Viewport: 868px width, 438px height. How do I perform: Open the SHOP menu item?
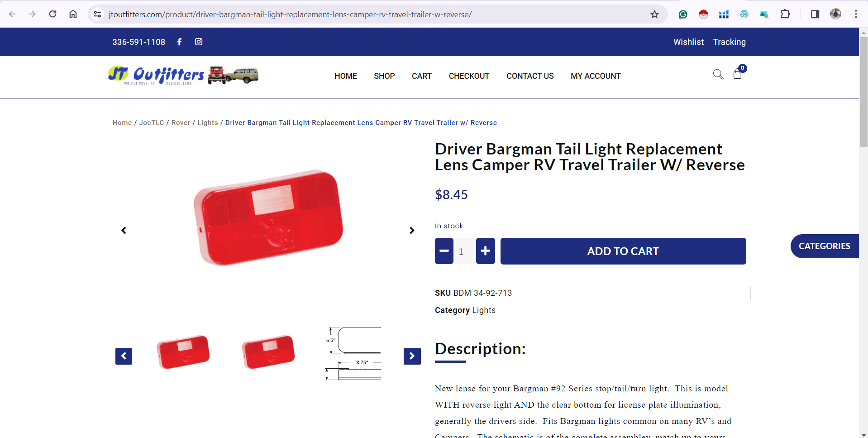coord(384,76)
